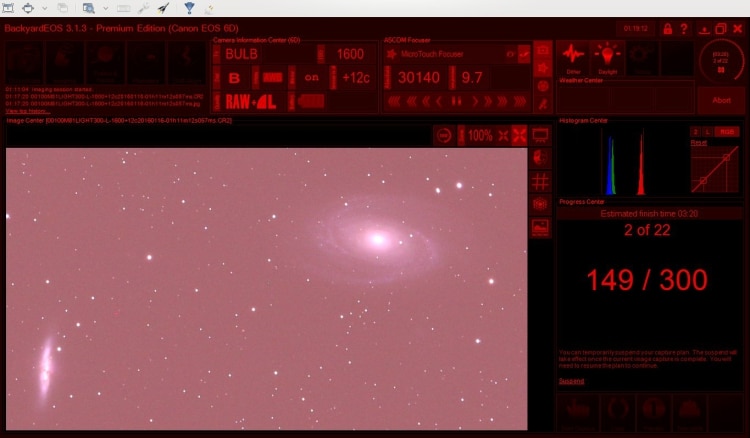The height and width of the screenshot is (438, 750).
Task: Open help with the question mark icon
Action: point(684,29)
